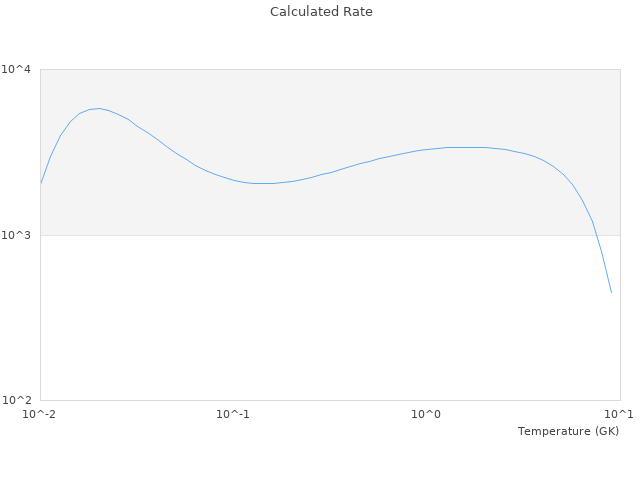Click the blue curve's rightmost end point
The image size is (640, 480).
611,292
